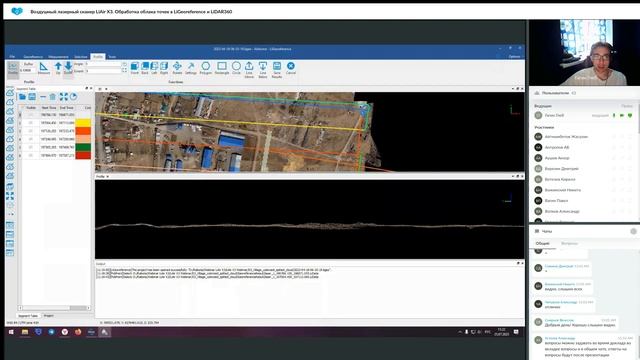
Task: Click the Up arrow tool
Action: click(58, 68)
